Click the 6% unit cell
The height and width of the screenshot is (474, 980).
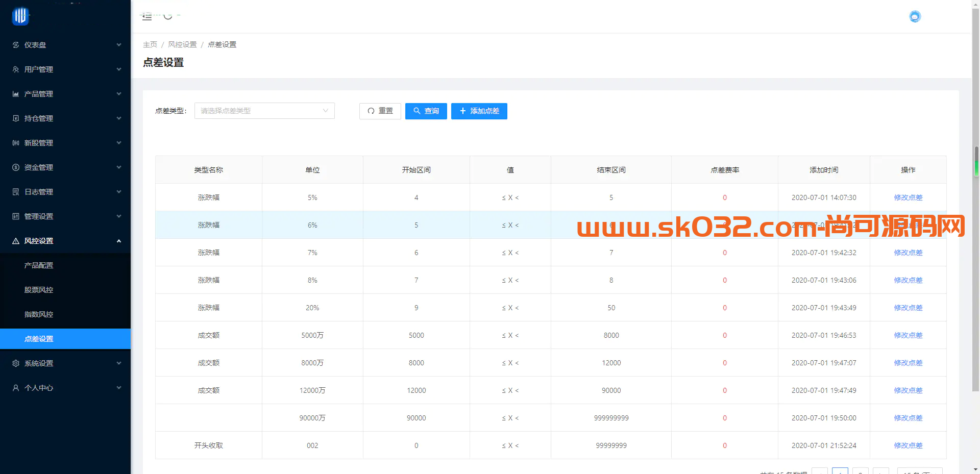point(312,225)
